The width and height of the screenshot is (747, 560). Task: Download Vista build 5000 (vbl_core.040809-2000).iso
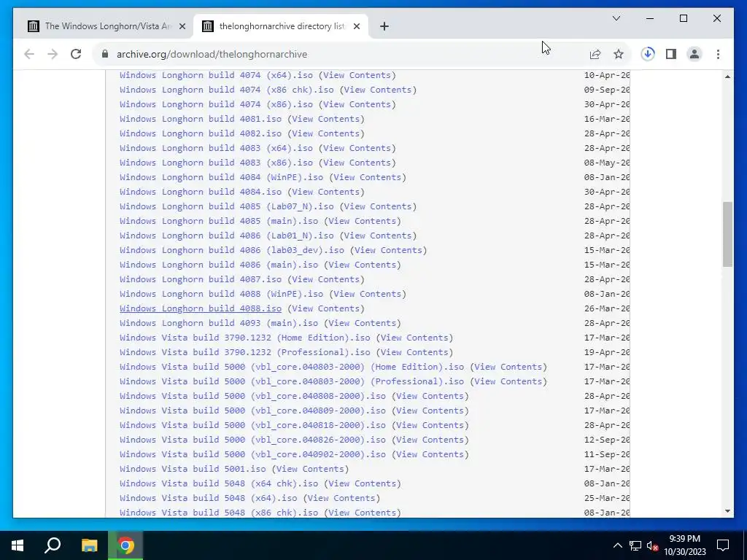pos(252,411)
